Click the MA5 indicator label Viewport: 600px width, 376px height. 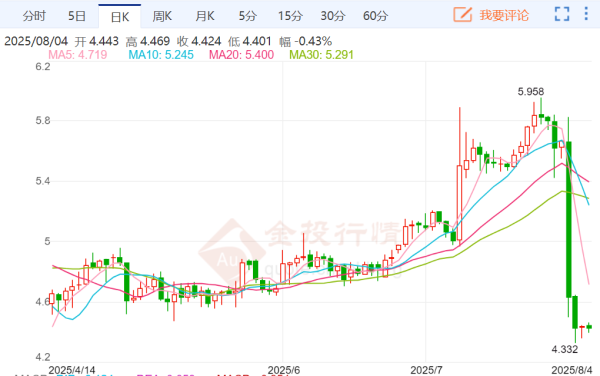pyautogui.click(x=78, y=55)
